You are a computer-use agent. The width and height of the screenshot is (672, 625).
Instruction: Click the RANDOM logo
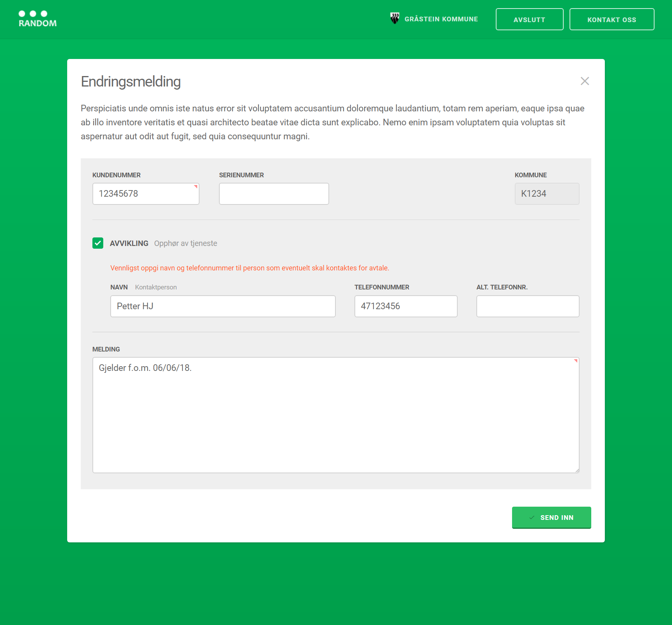click(38, 19)
